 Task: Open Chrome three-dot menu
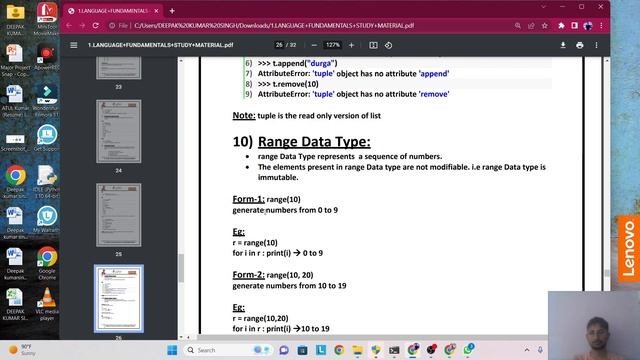pyautogui.click(x=601, y=26)
